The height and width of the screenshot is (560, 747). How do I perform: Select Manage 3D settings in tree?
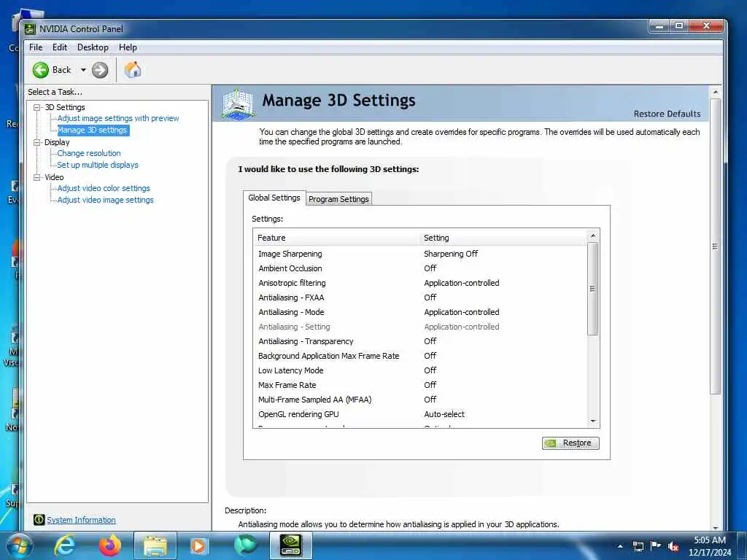tap(93, 130)
